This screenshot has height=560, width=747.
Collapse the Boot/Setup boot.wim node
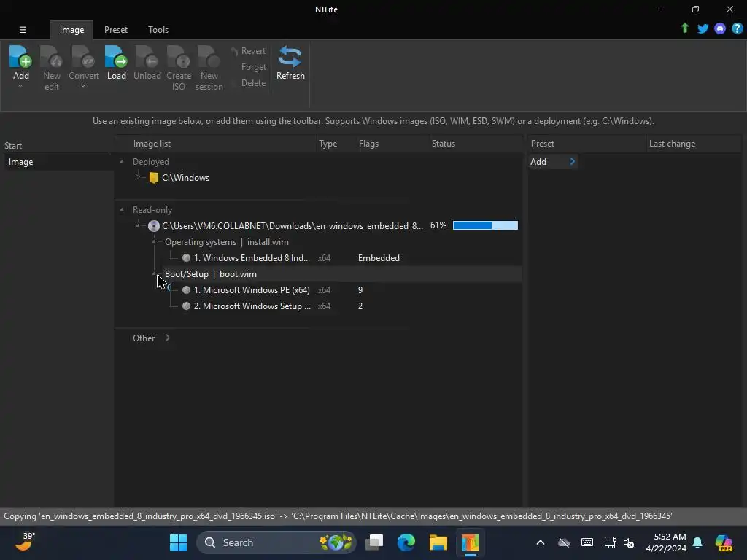coord(154,273)
